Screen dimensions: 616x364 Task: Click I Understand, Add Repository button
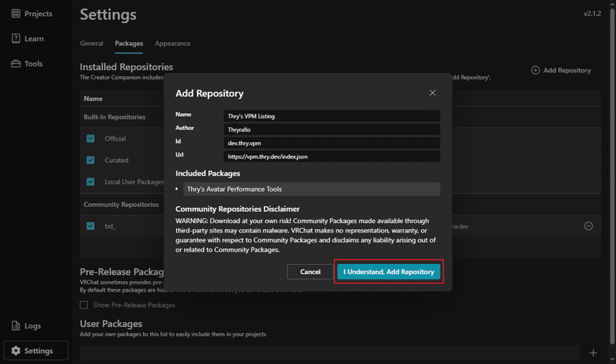coord(389,272)
